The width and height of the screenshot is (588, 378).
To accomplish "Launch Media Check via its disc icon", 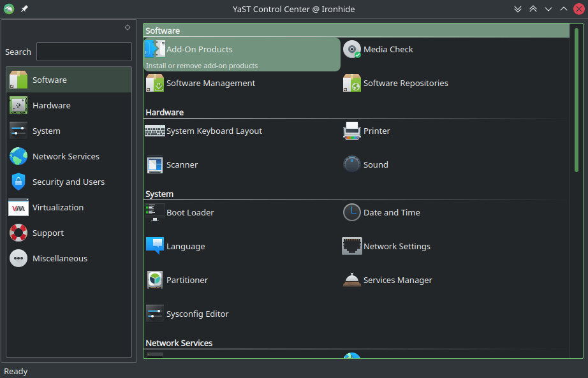I will coord(352,49).
